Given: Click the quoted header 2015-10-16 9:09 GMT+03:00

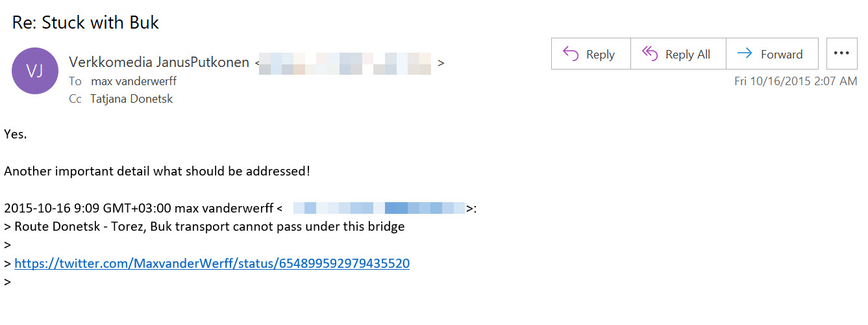Looking at the screenshot, I should click(88, 209).
